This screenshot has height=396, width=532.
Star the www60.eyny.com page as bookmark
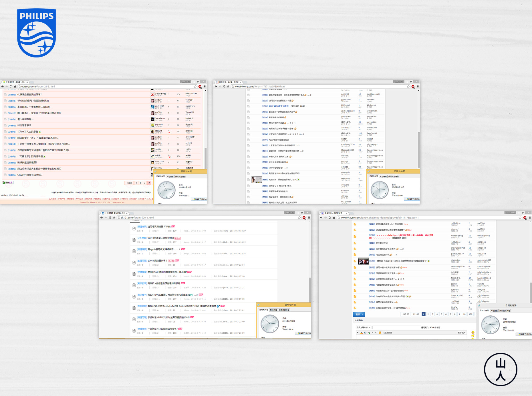408,86
